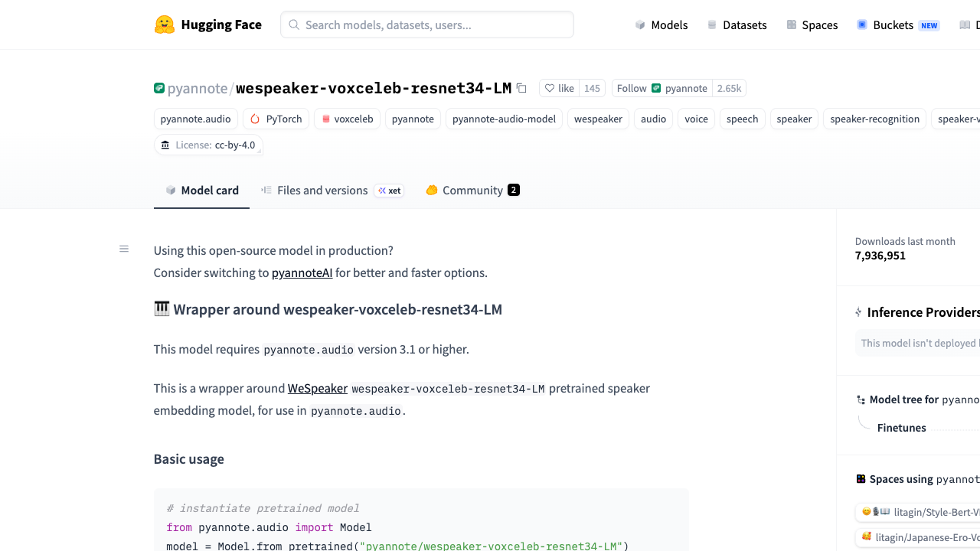Click the Buckets blue icon
This screenshot has height=551, width=980.
click(x=862, y=24)
